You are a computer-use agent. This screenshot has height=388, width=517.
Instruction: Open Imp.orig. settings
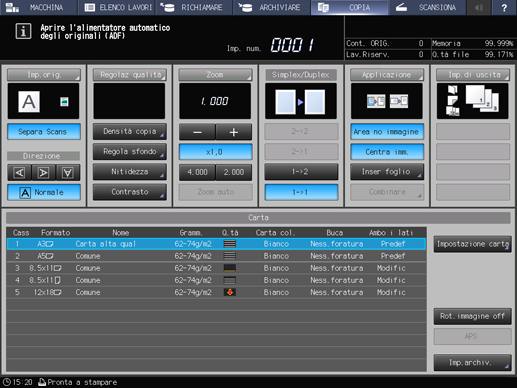[x=44, y=75]
